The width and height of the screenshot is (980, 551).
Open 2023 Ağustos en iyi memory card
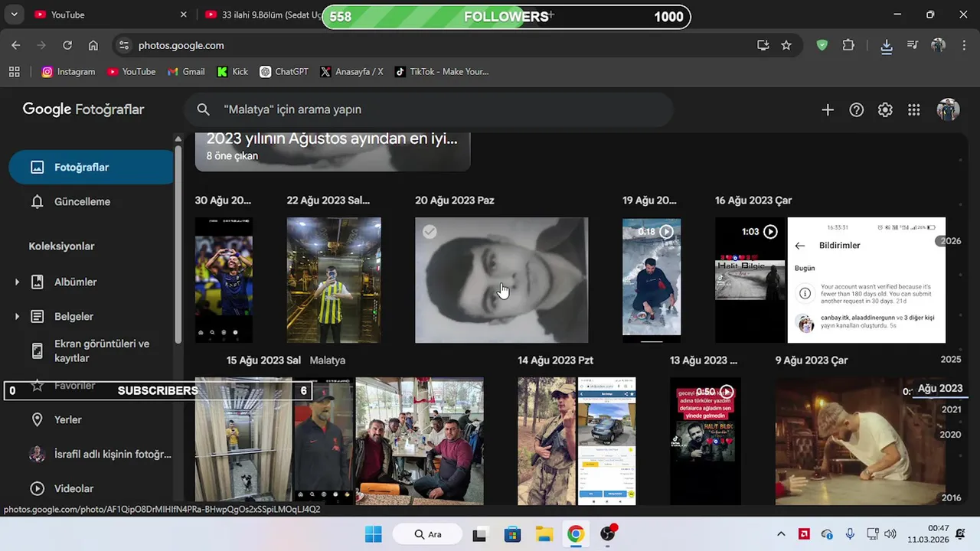(x=332, y=152)
